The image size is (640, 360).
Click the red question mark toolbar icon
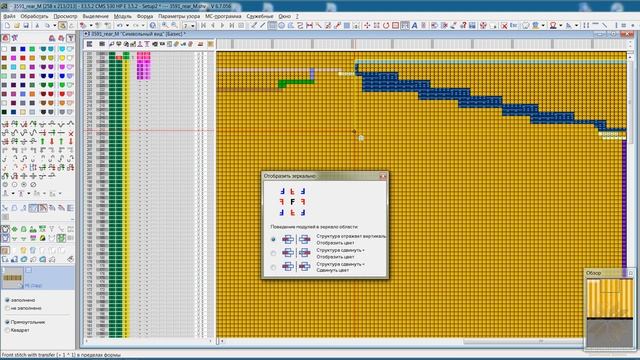point(463,25)
